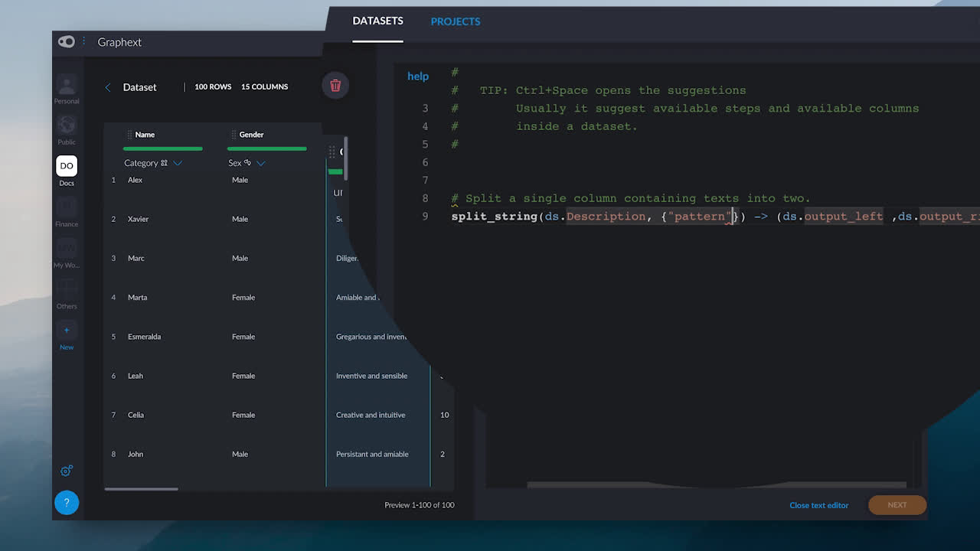Click ds.Description in the code line
This screenshot has width=980, height=551.
(595, 217)
